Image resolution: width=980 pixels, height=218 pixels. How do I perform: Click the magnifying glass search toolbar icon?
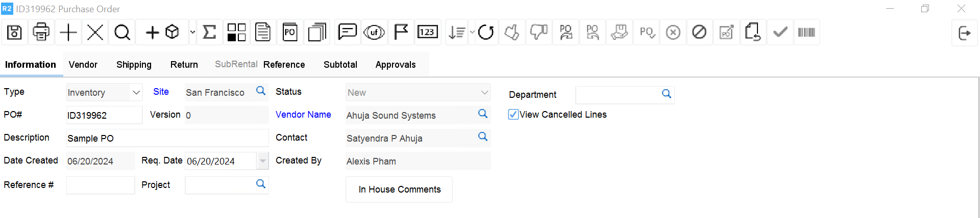click(122, 33)
